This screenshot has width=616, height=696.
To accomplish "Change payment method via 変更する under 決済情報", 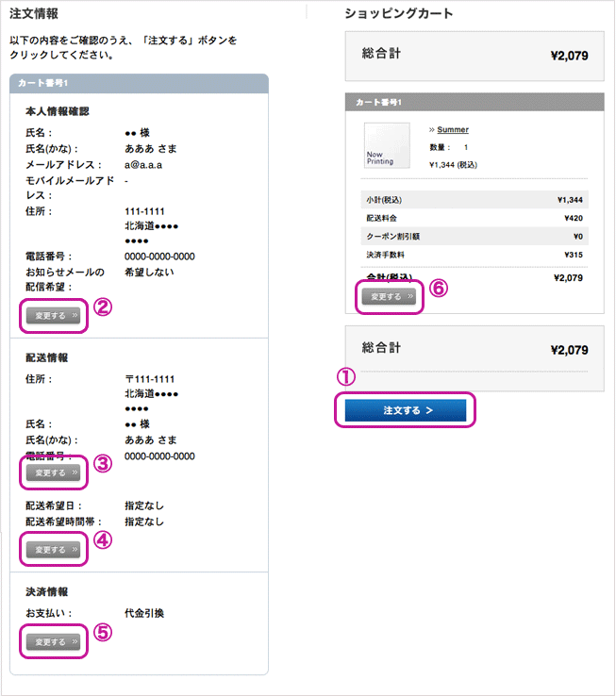I will (x=53, y=642).
